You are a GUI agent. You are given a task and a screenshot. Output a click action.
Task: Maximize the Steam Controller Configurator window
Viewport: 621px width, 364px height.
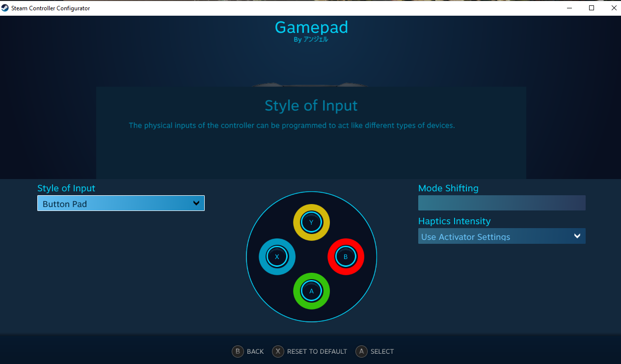592,8
